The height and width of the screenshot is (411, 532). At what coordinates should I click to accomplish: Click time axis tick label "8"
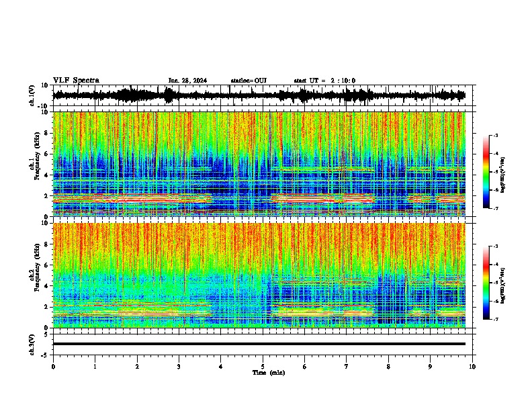pos(388,367)
